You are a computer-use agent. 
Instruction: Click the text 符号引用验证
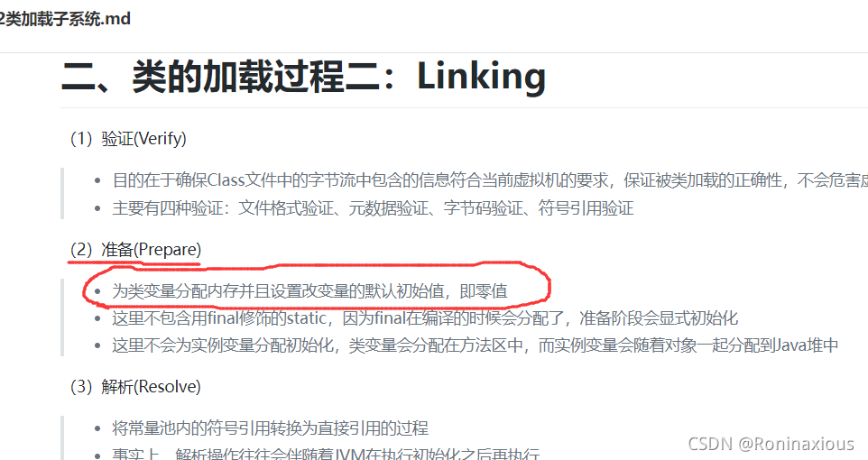tap(586, 208)
